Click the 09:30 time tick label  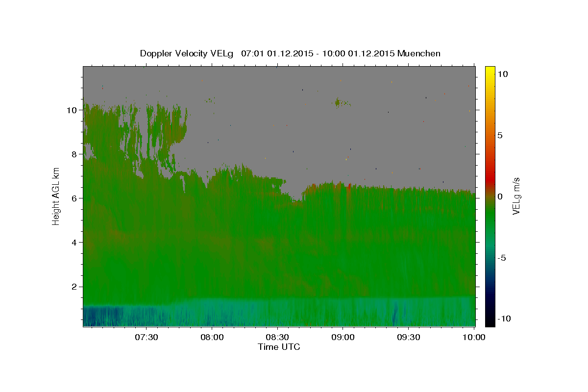tap(409, 337)
